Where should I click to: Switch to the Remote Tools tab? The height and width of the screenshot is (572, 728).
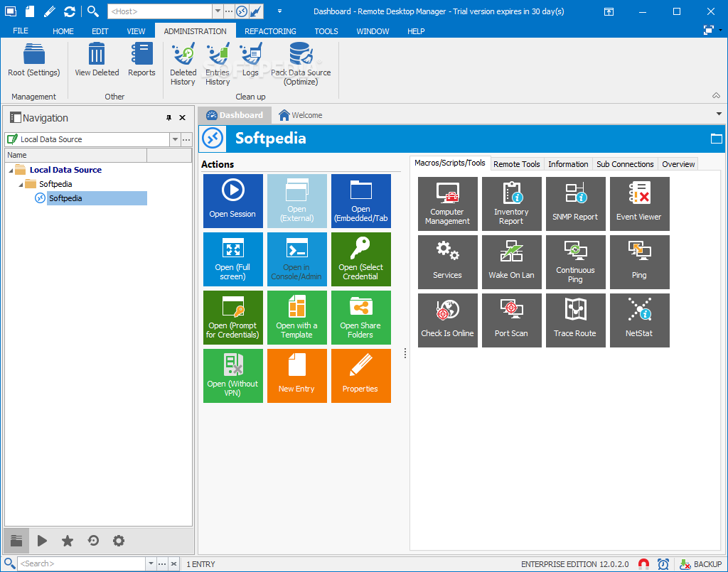point(516,164)
